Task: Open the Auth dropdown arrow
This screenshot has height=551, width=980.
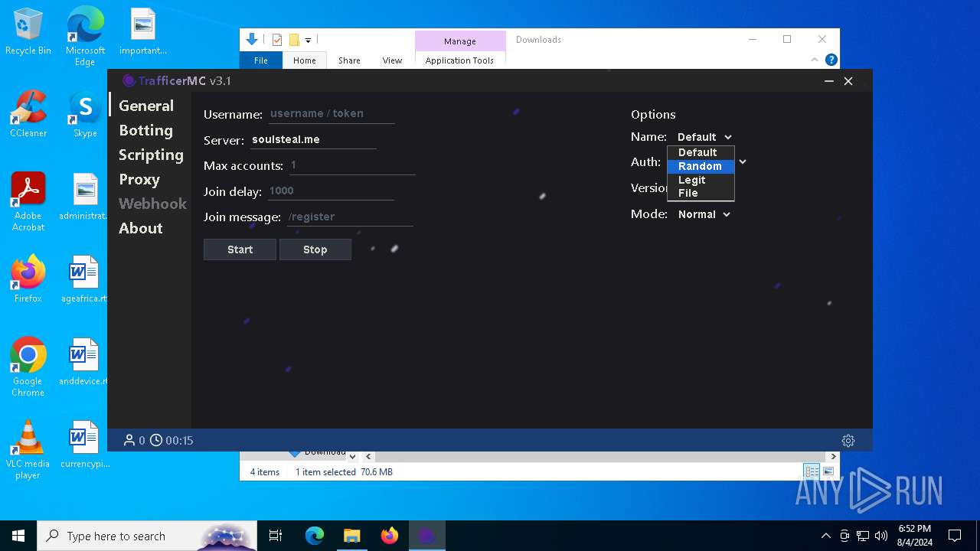Action: click(x=742, y=162)
